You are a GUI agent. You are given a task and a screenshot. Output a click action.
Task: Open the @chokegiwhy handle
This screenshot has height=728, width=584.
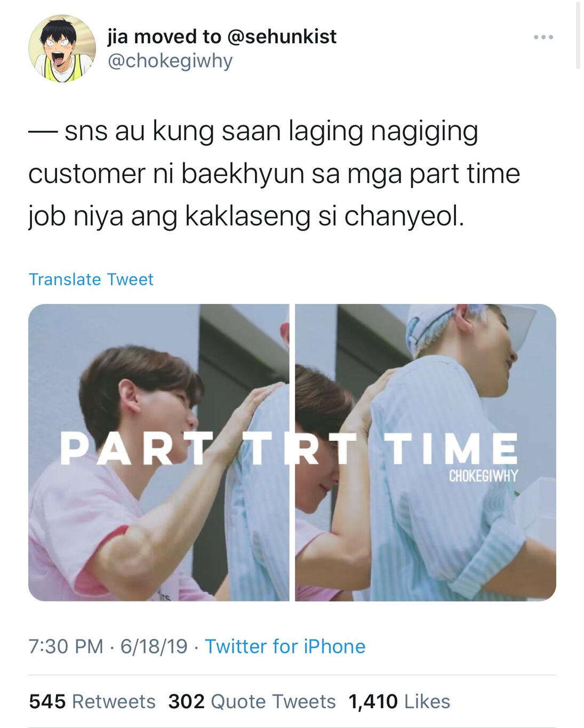(x=170, y=61)
